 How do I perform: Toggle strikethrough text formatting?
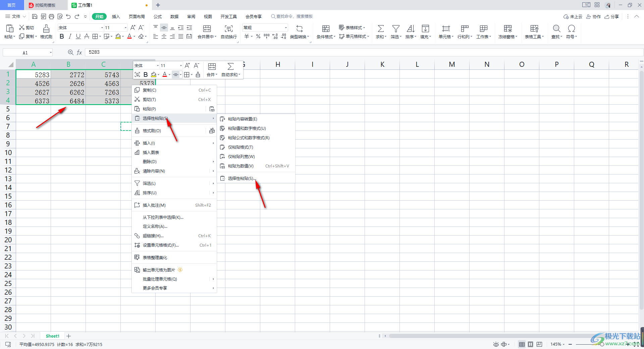[x=87, y=37]
